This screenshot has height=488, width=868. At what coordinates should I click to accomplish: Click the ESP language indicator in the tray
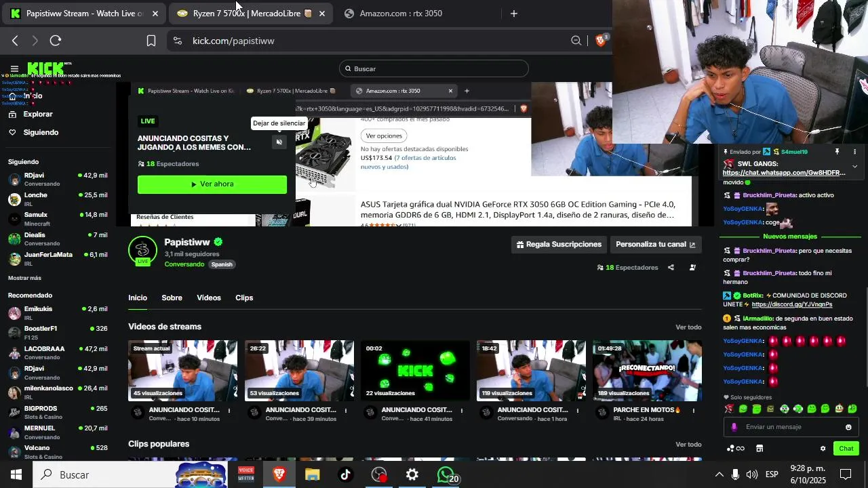(772, 474)
